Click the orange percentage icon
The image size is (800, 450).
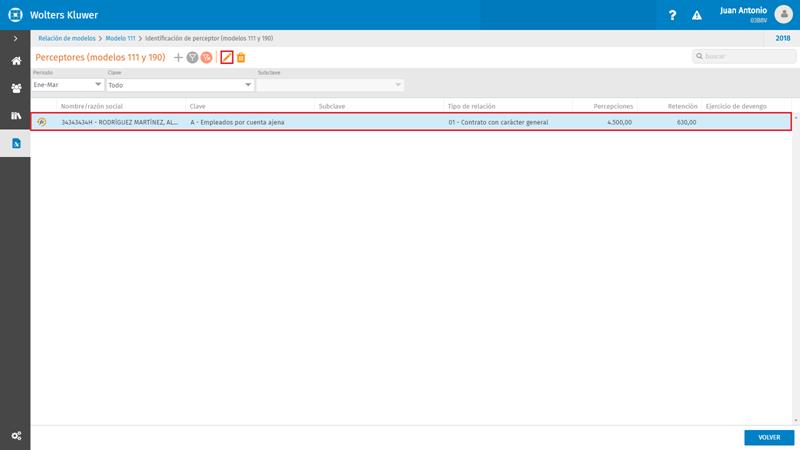[206, 58]
